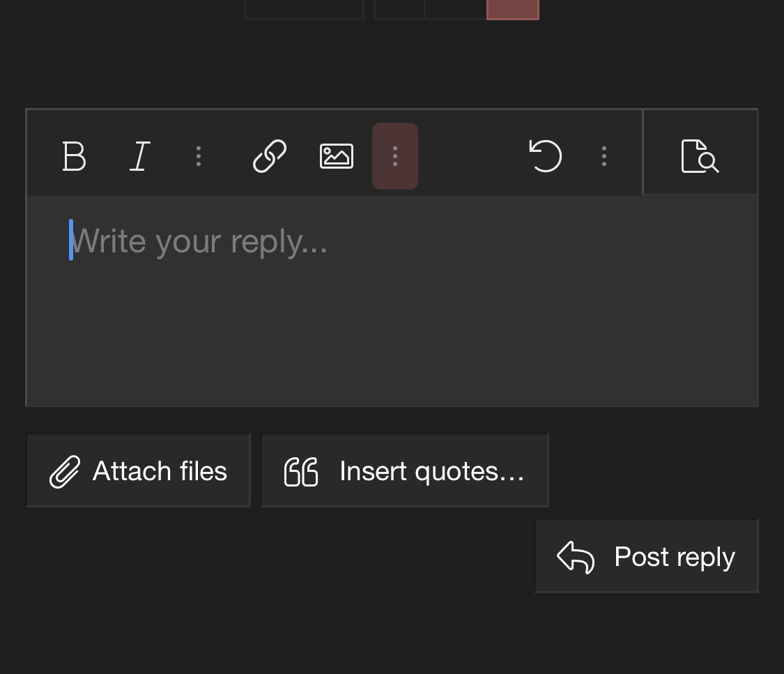The image size is (784, 674).
Task: Expand more options next to Italic
Action: coord(199,156)
